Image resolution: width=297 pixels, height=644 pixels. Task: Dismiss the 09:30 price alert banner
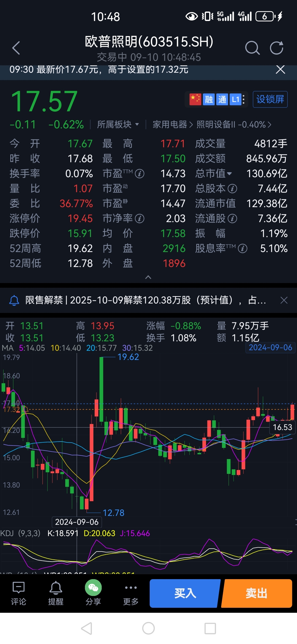(x=280, y=70)
